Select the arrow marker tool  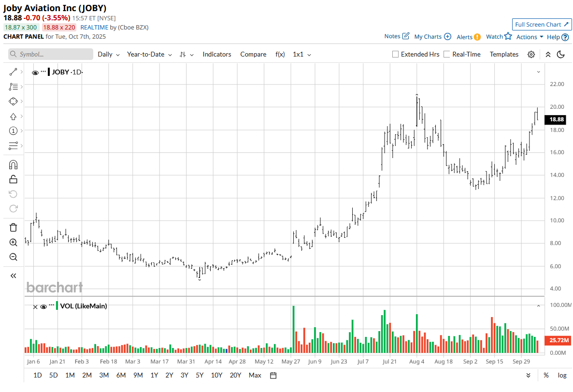[13, 116]
